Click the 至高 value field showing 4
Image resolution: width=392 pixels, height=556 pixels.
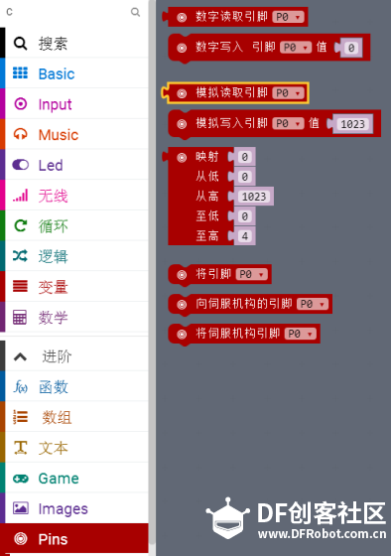coord(244,236)
